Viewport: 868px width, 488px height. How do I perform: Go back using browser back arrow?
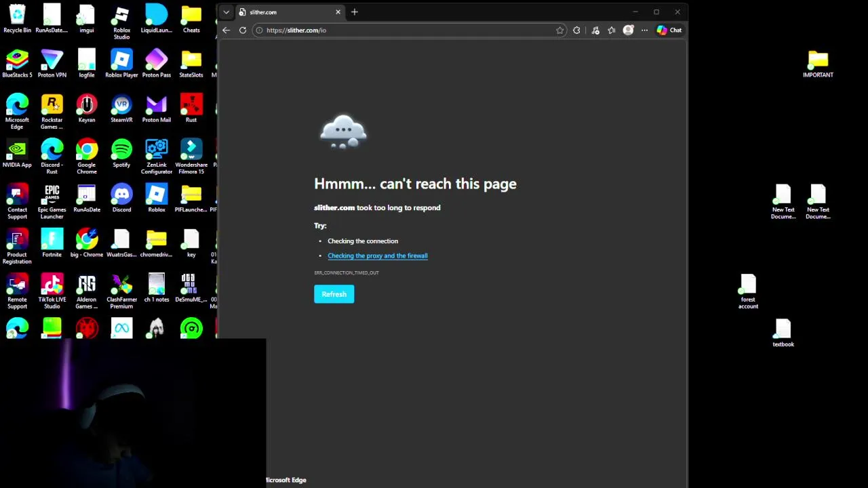click(x=226, y=30)
